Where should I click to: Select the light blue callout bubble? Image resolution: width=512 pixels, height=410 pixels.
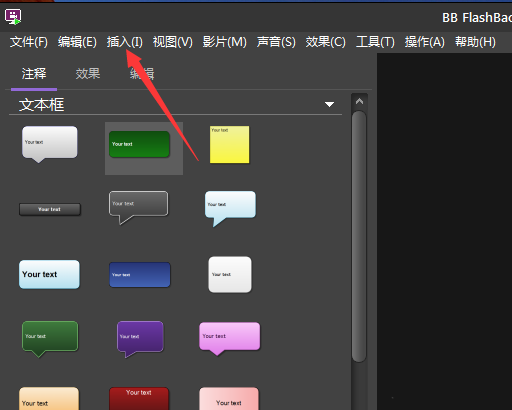230,209
